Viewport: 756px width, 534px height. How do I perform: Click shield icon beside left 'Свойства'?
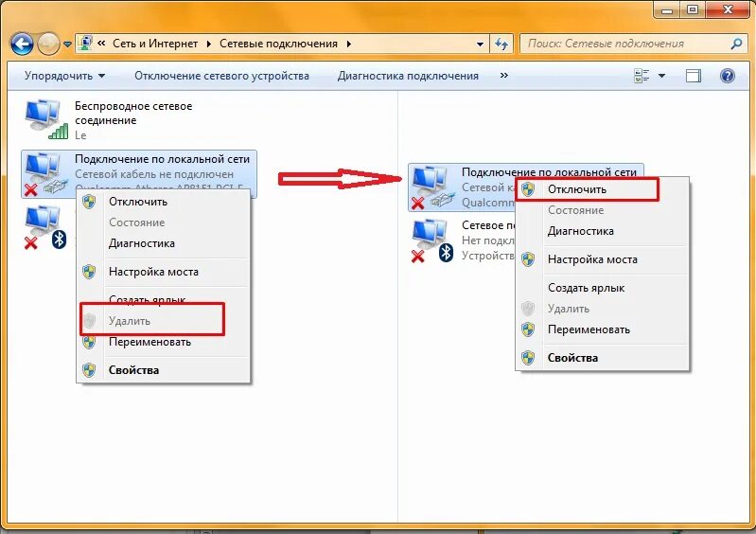click(x=89, y=370)
